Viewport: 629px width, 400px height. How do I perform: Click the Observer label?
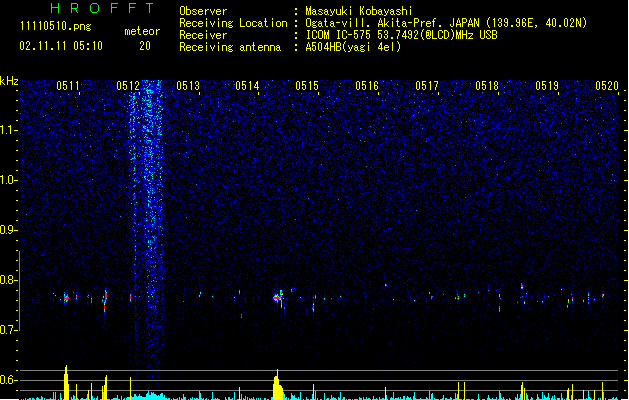click(x=203, y=11)
